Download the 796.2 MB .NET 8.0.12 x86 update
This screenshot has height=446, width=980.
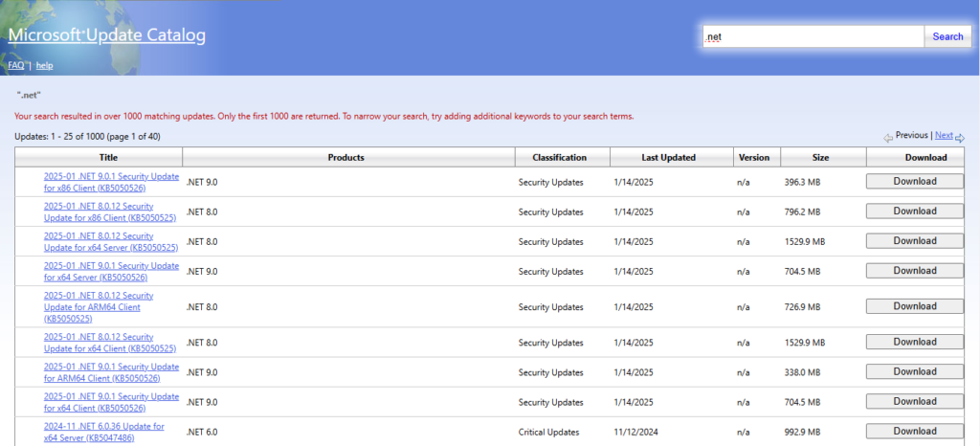pos(914,212)
